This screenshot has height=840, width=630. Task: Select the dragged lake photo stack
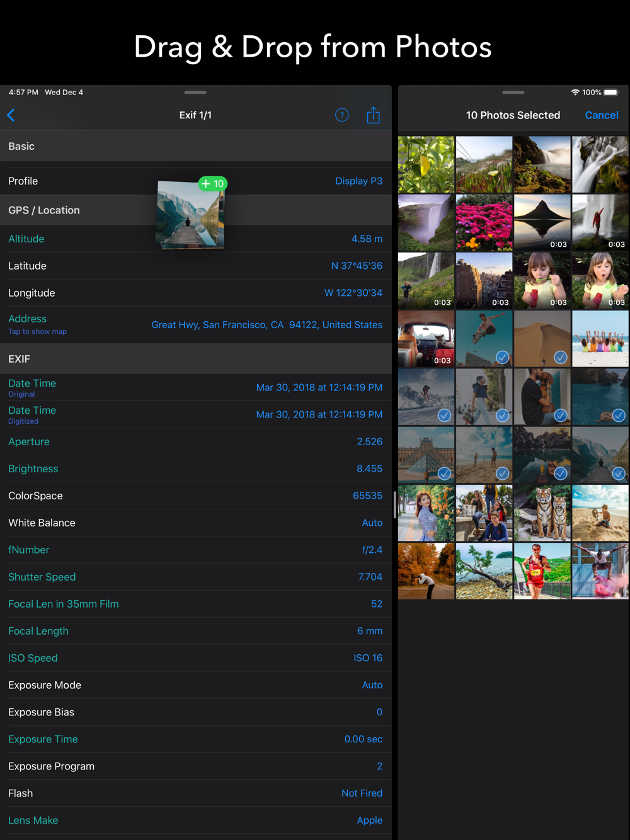click(x=190, y=215)
